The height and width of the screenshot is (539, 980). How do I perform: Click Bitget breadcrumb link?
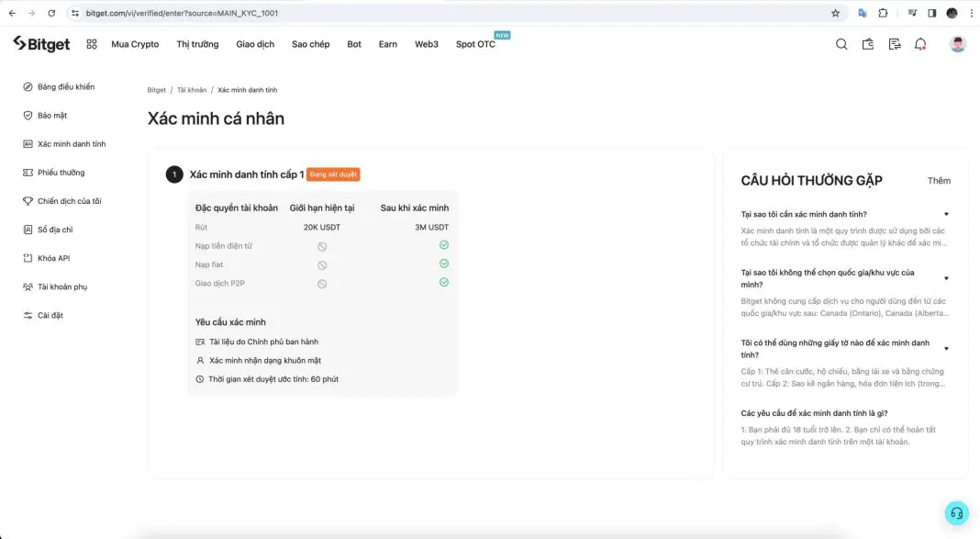[x=156, y=90]
